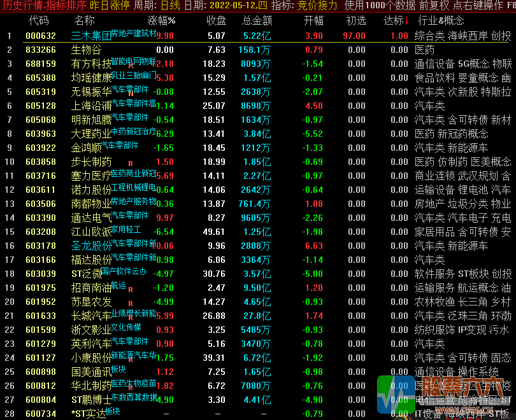Select stock code 601952
The width and height of the screenshot is (516, 420).
coord(41,302)
